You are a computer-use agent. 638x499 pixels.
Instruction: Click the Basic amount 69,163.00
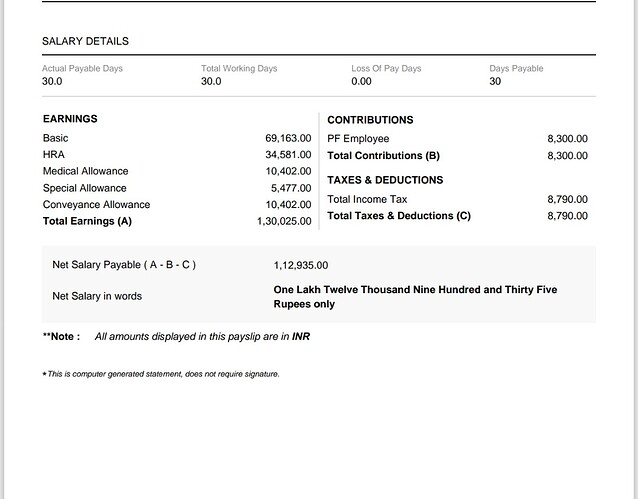[288, 138]
